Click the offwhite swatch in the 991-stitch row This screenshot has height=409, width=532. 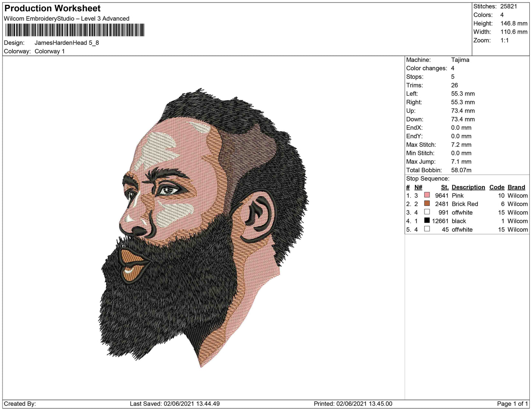coord(427,212)
